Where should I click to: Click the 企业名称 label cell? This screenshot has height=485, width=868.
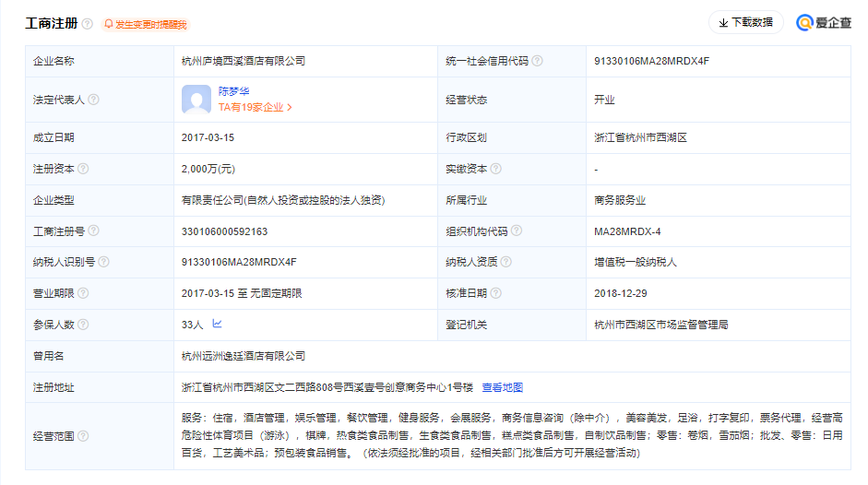[x=100, y=61]
